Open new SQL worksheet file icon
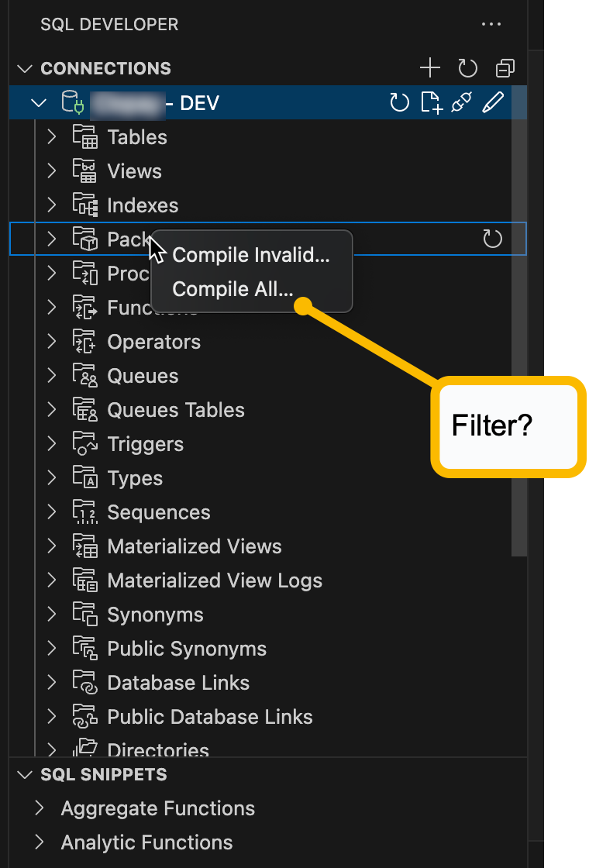The height and width of the screenshot is (868, 589). click(x=431, y=102)
